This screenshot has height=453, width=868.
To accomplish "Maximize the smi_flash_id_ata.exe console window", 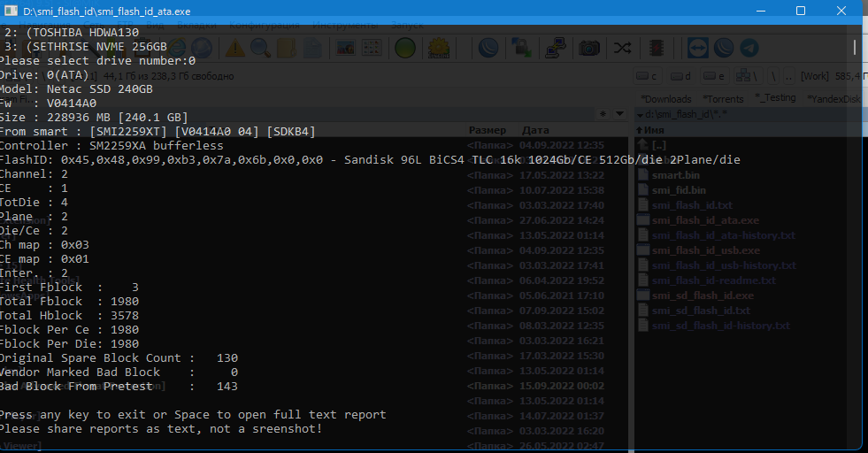I will [801, 11].
